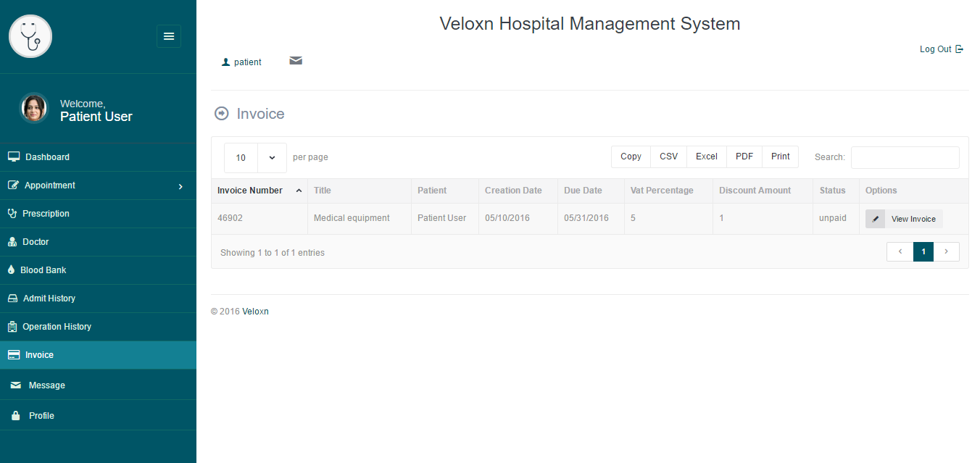This screenshot has height=463, width=980.
Task: Click the stethoscope logo icon
Action: click(x=30, y=36)
